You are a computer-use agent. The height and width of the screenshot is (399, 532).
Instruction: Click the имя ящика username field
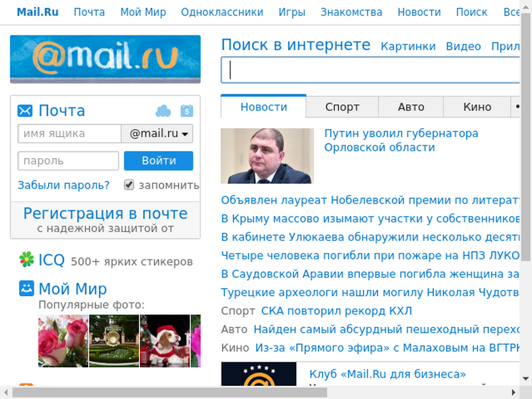[x=69, y=134]
